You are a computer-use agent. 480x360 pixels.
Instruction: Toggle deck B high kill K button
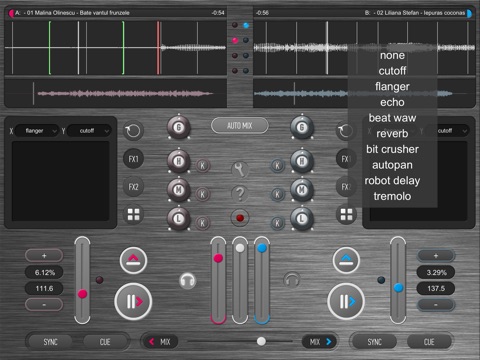click(277, 165)
